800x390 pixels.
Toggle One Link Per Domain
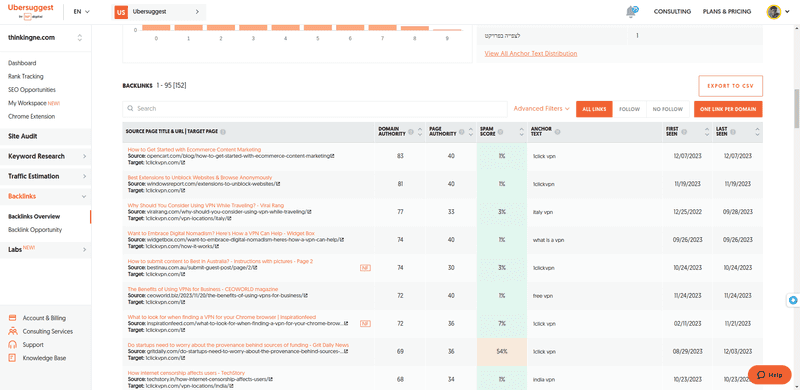(x=728, y=109)
